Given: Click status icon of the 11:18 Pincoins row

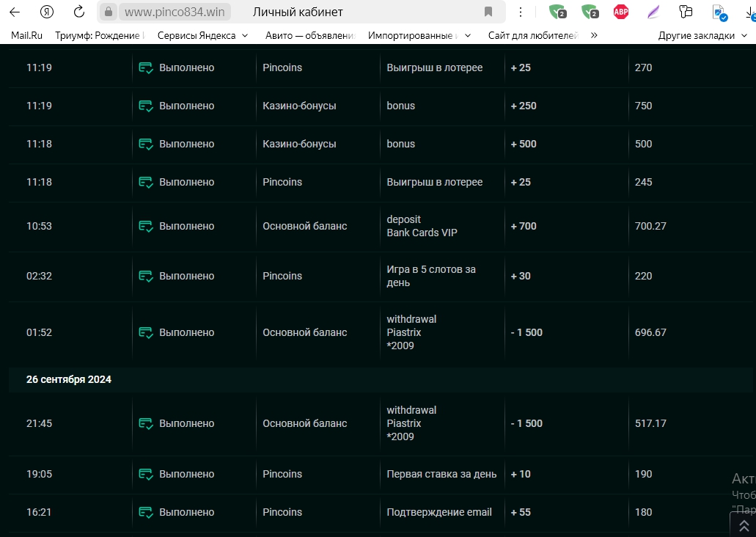Looking at the screenshot, I should pyautogui.click(x=146, y=183).
